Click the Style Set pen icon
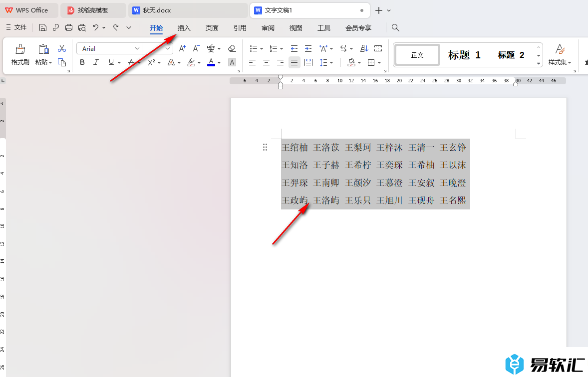 pos(560,49)
